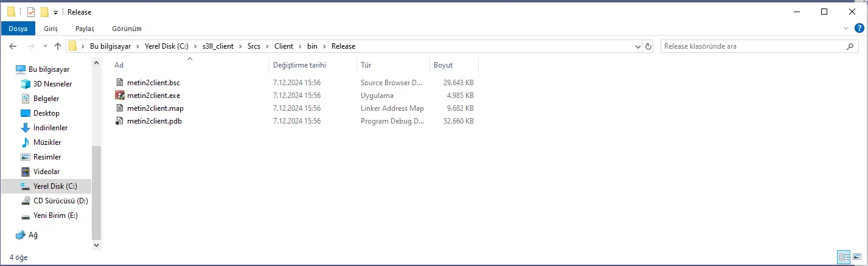The height and width of the screenshot is (266, 868).
Task: Expand the ribbon with the chevron
Action: (846, 28)
